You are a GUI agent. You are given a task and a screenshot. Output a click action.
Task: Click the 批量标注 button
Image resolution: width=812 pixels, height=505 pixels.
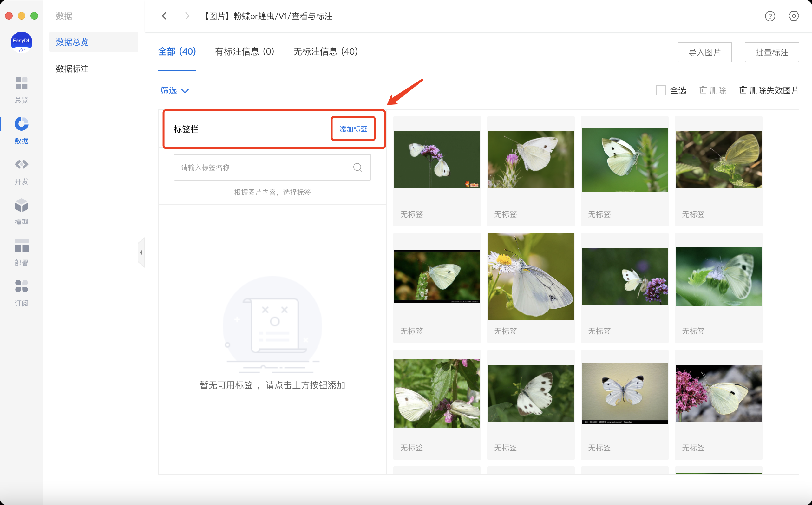pos(772,52)
